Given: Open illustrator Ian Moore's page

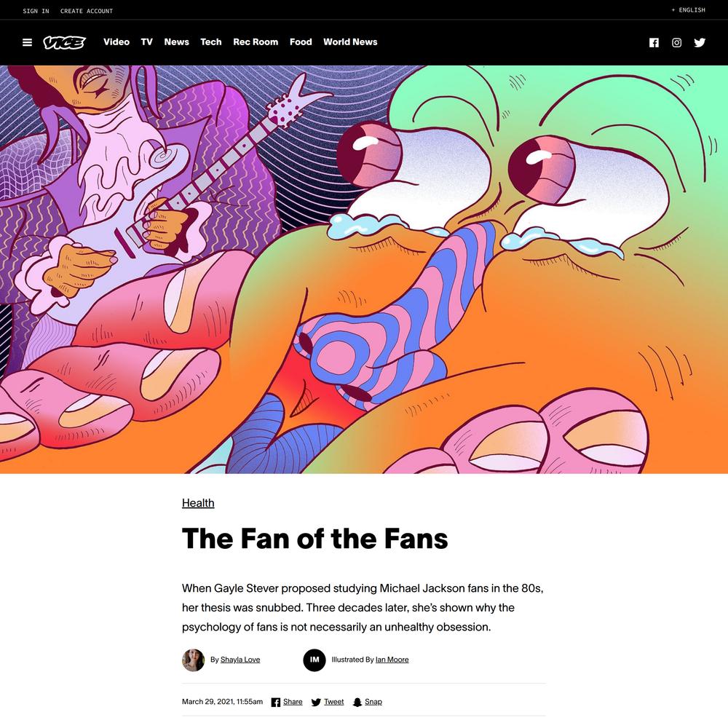Looking at the screenshot, I should (392, 660).
